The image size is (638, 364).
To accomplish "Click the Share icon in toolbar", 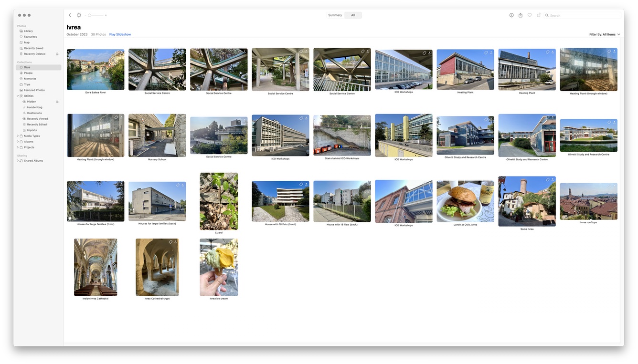I will point(521,15).
